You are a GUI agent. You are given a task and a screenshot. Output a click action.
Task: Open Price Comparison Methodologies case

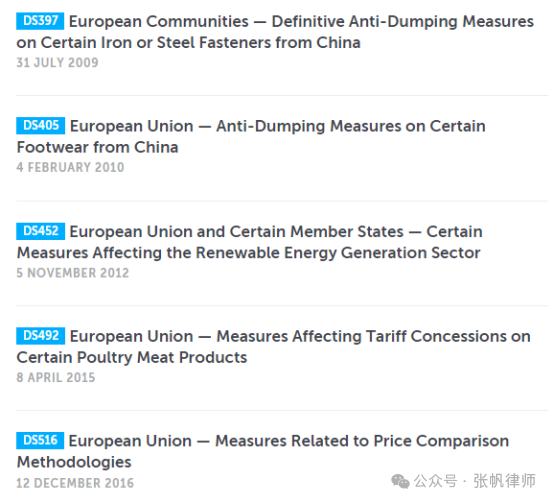263,451
